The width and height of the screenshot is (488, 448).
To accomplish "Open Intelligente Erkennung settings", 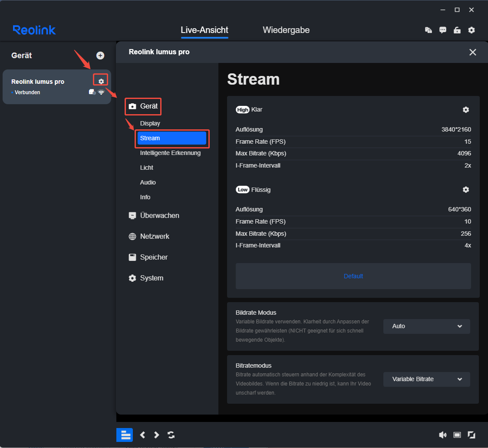I will pos(170,153).
